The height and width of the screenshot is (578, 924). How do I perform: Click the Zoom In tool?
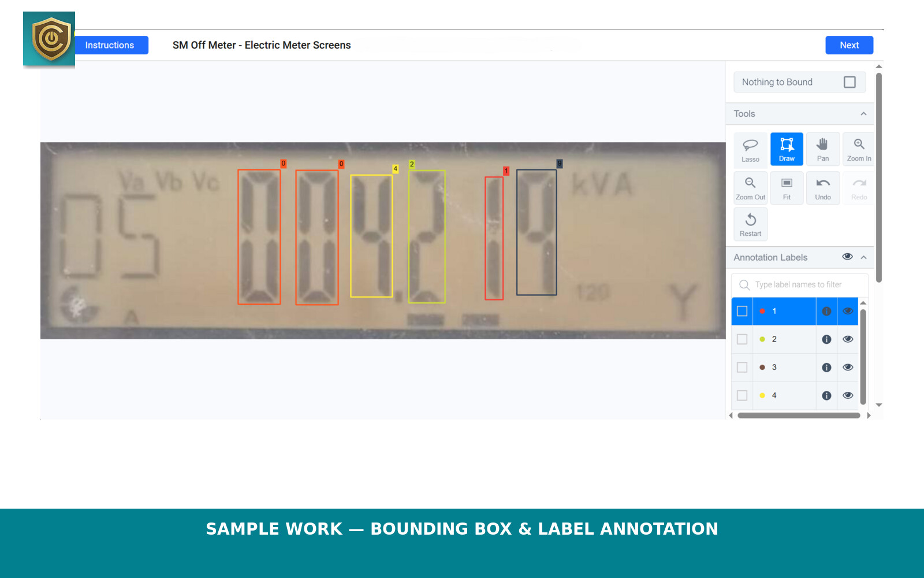pyautogui.click(x=859, y=149)
